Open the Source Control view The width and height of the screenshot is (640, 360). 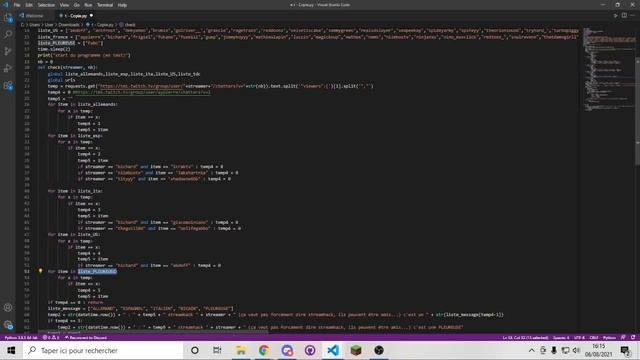[x=8, y=51]
